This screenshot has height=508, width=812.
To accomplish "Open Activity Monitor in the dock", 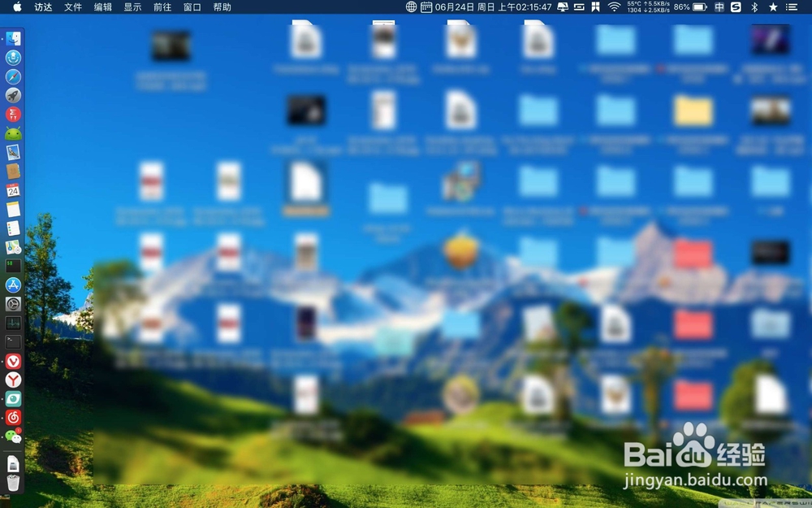I will click(13, 323).
